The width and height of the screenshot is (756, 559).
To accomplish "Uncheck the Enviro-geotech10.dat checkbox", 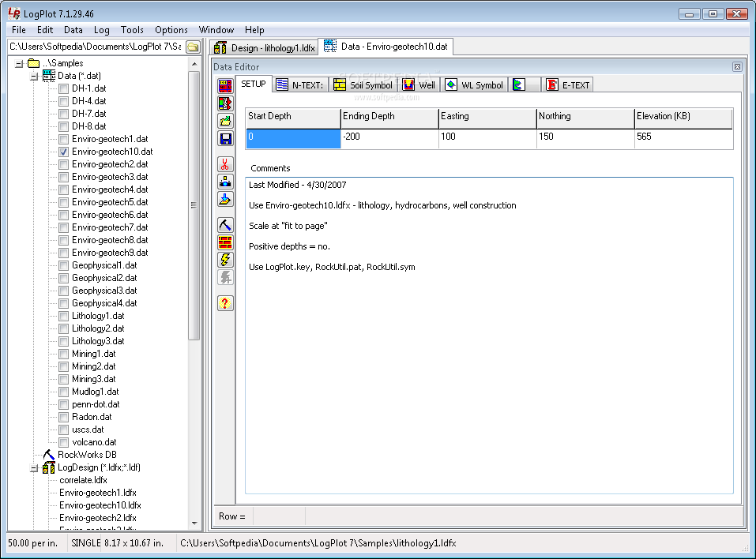I will click(x=64, y=152).
